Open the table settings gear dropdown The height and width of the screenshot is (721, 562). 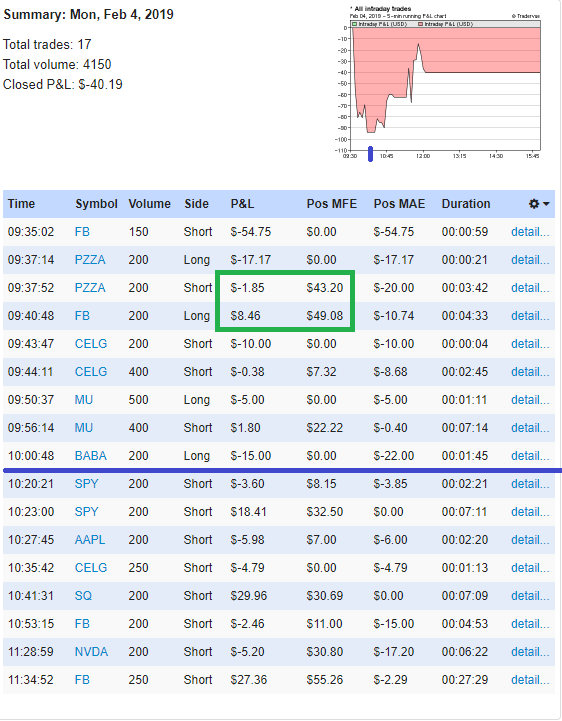click(x=539, y=204)
